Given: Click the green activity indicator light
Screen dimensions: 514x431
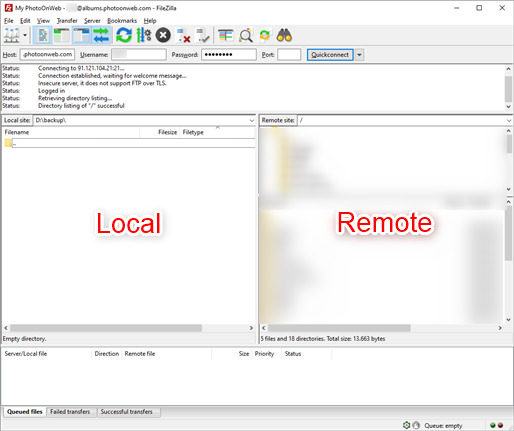Looking at the screenshot, I should coord(493,425).
